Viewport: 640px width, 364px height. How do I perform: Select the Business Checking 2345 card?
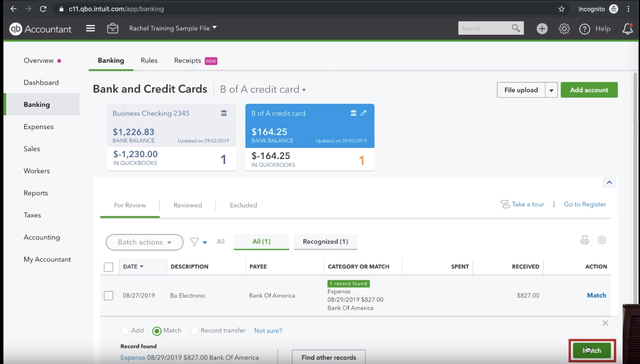(171, 137)
